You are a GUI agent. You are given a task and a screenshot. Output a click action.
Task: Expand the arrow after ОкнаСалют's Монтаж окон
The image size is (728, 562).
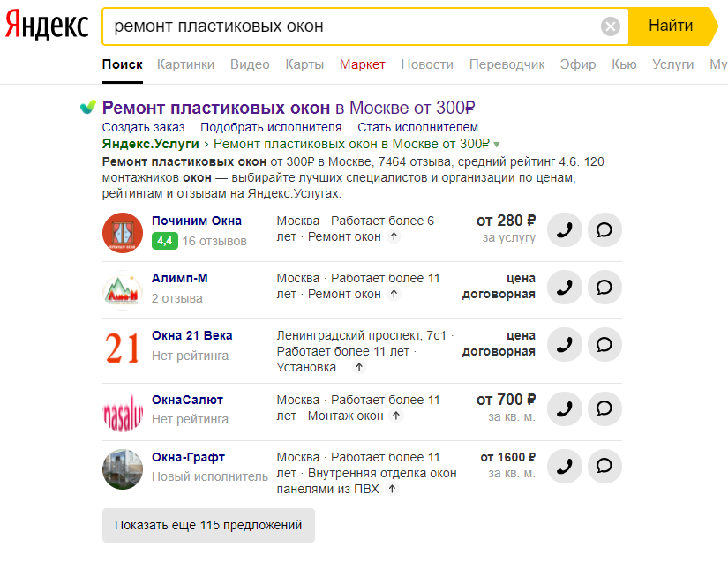tap(397, 416)
